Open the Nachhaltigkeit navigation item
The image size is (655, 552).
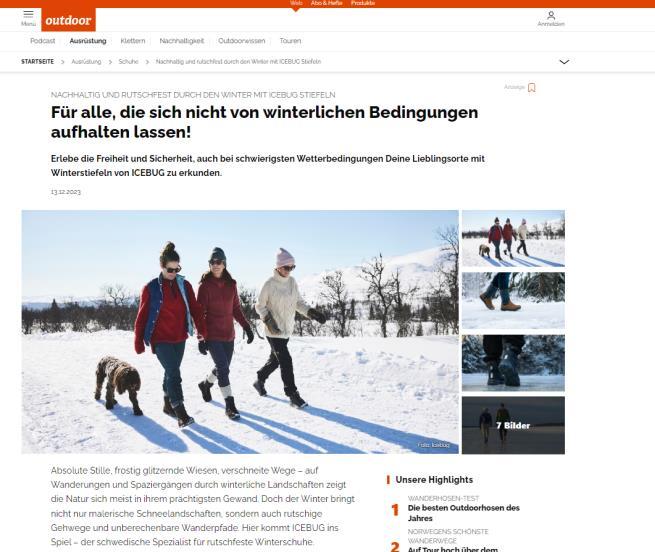[x=182, y=41]
